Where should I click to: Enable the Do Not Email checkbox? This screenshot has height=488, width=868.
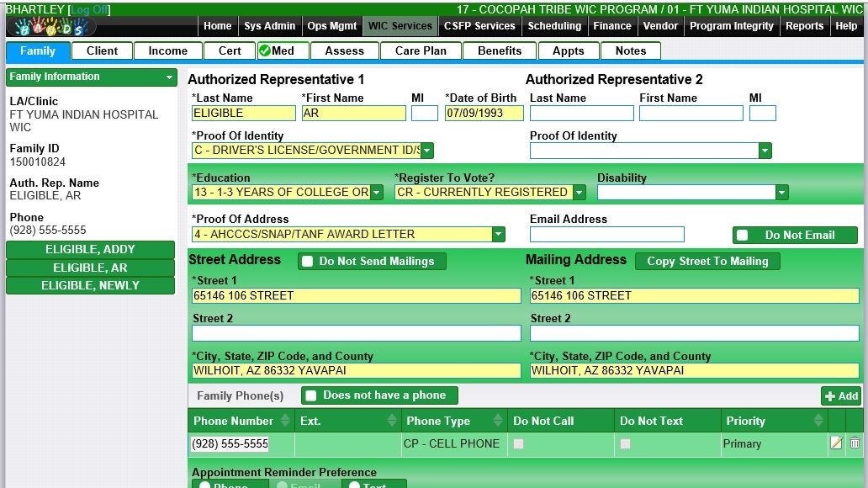pos(743,236)
